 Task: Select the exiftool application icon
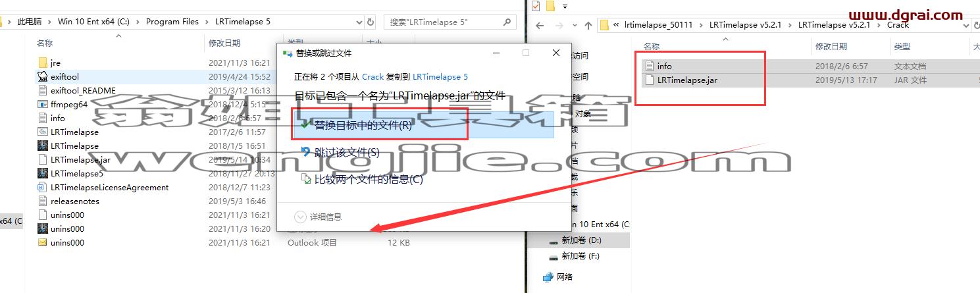click(x=43, y=77)
